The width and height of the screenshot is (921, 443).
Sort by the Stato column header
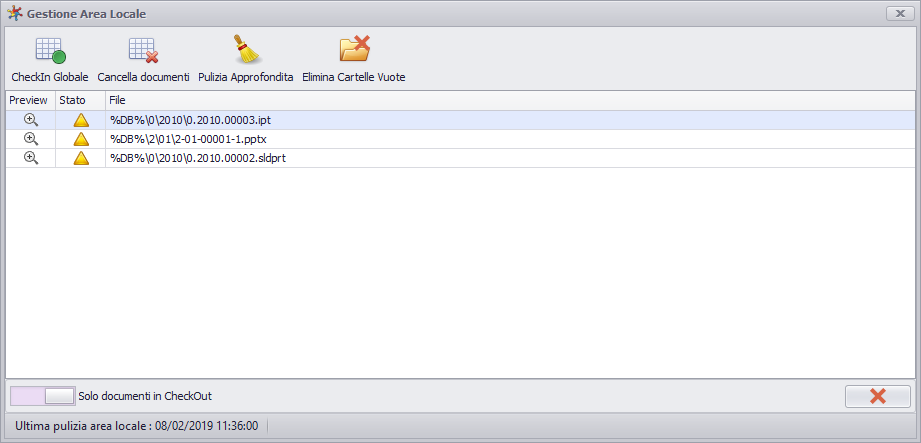80,100
